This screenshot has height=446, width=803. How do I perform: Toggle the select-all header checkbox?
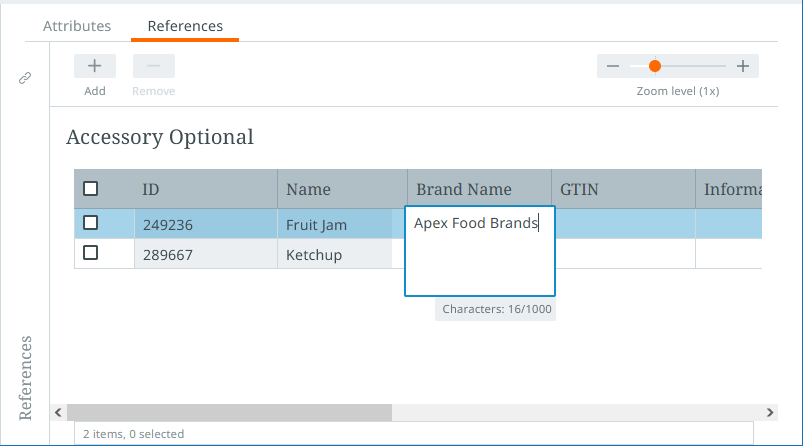[x=91, y=188]
